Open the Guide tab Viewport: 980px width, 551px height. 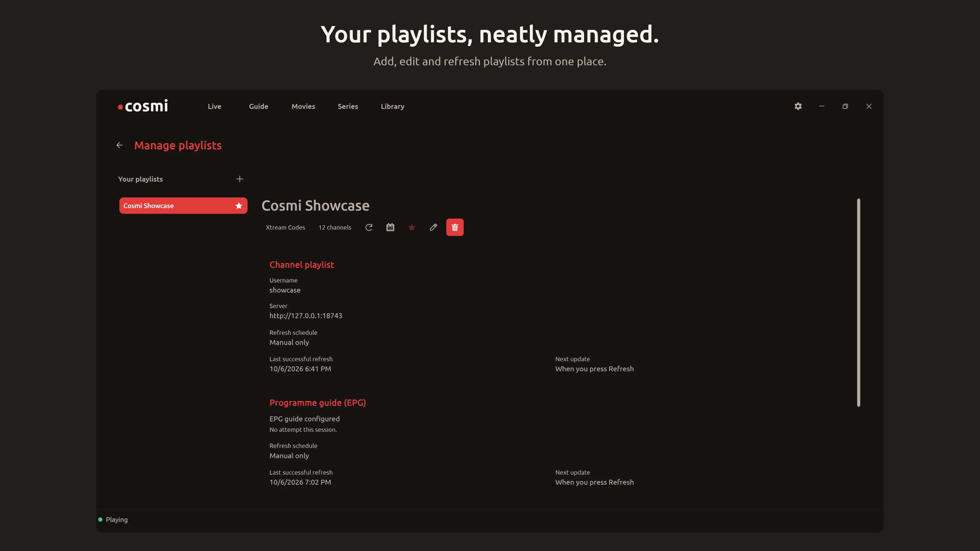pos(259,106)
